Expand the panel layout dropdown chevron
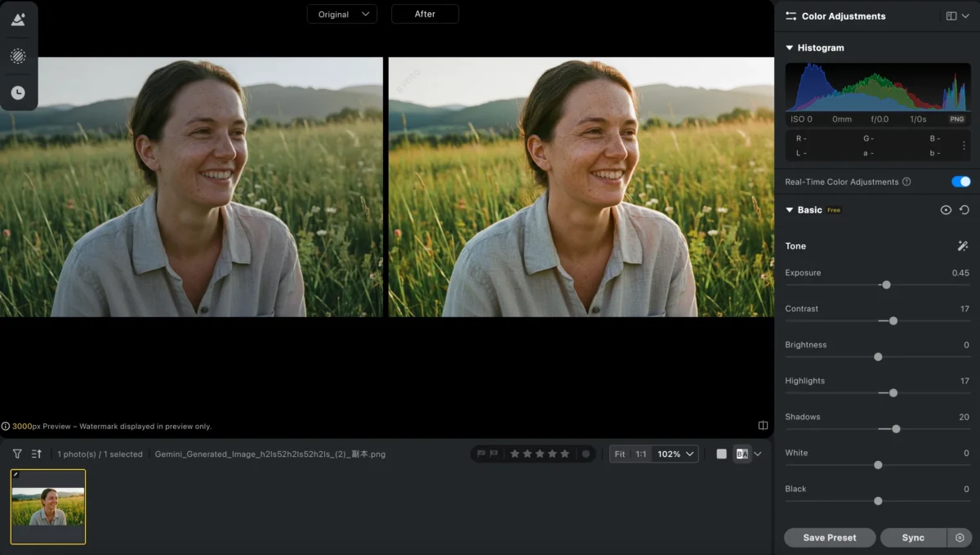Viewport: 980px width, 555px height. 965,16
